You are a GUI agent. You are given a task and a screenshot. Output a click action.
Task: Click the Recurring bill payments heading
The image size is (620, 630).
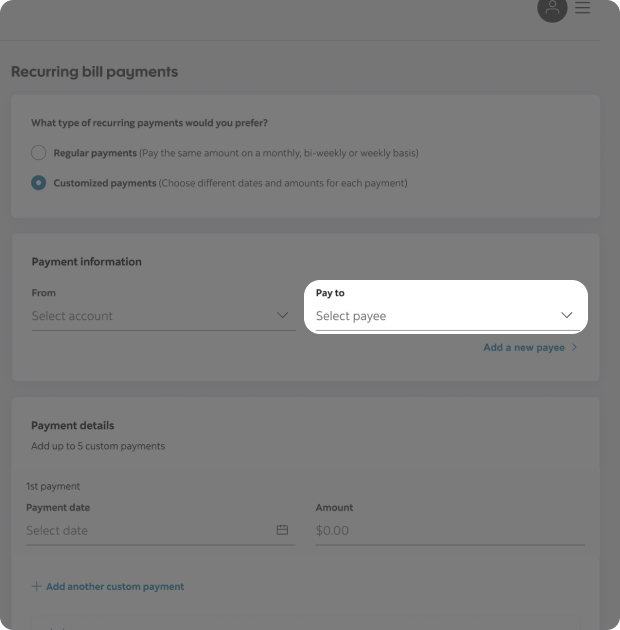(x=94, y=72)
